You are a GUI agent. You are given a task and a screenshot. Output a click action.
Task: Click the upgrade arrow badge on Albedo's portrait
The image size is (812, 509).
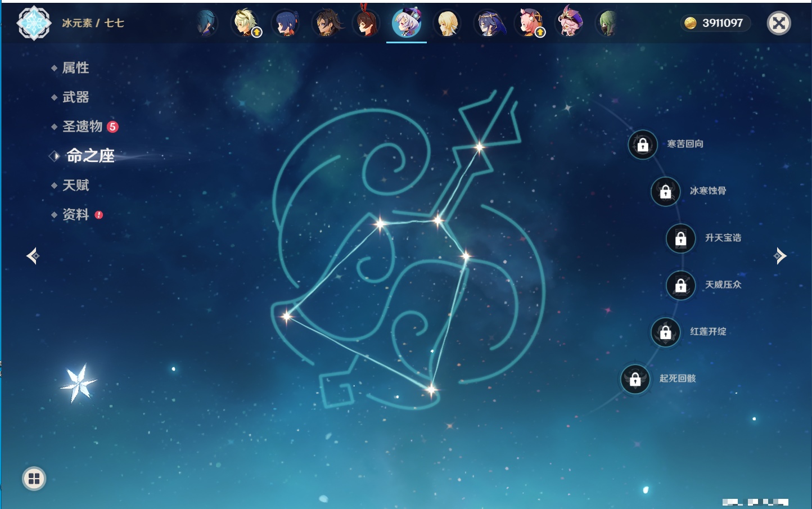[256, 33]
